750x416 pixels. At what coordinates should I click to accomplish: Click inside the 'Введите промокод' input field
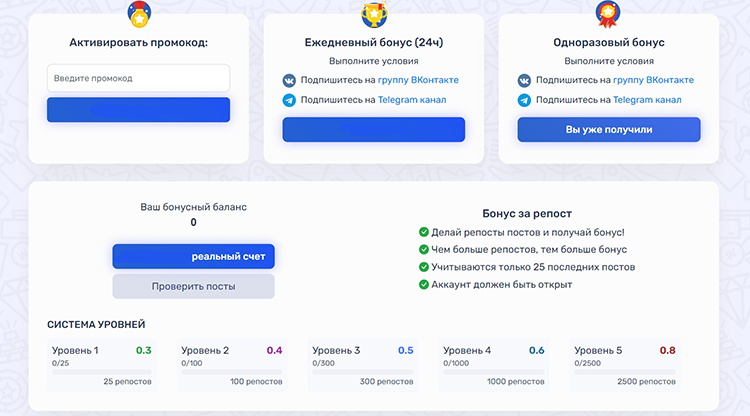[x=138, y=78]
